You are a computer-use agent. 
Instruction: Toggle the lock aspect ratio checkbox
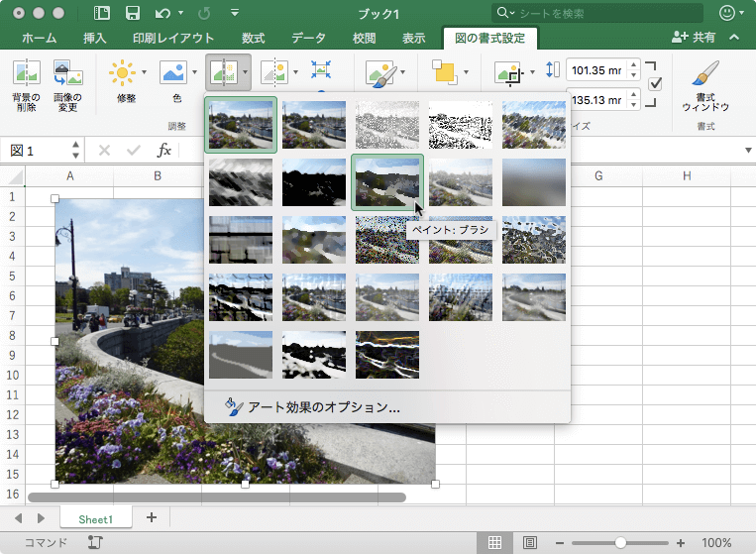click(655, 84)
